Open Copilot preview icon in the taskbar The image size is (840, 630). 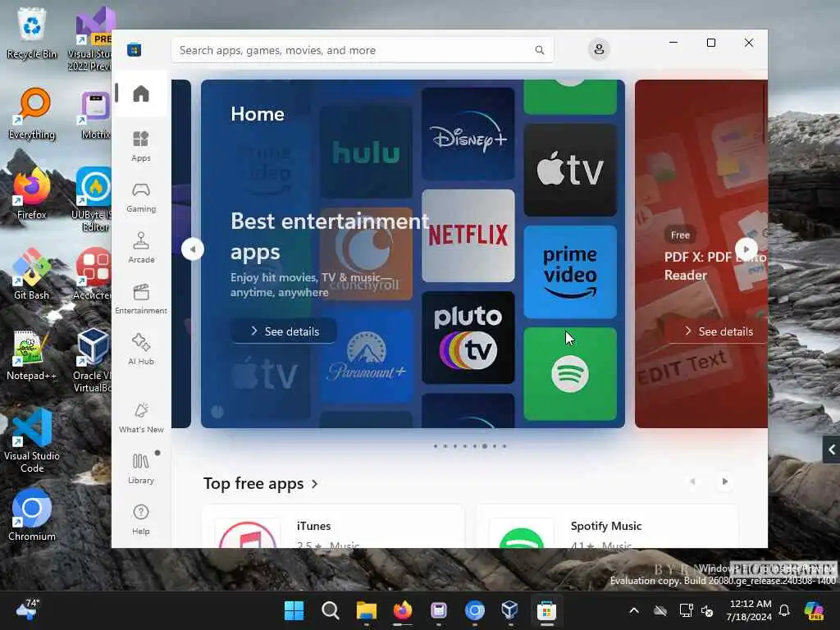pyautogui.click(x=814, y=610)
